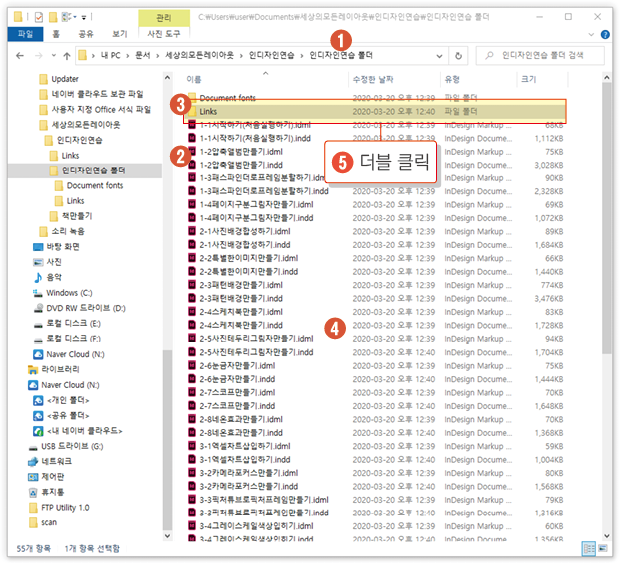Select the Document fonts folder in file list
Viewport: 620px width, 563px height.
(x=227, y=98)
